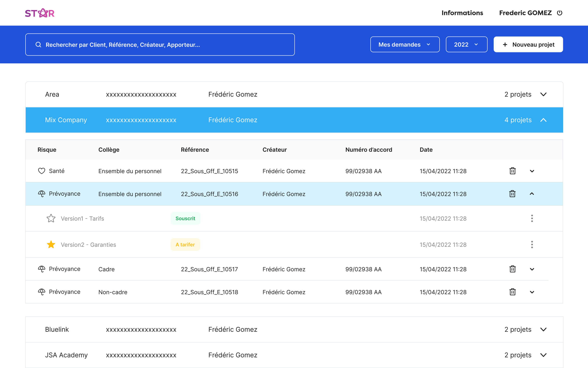
Task: Click the Bluelink client name
Action: pyautogui.click(x=57, y=329)
